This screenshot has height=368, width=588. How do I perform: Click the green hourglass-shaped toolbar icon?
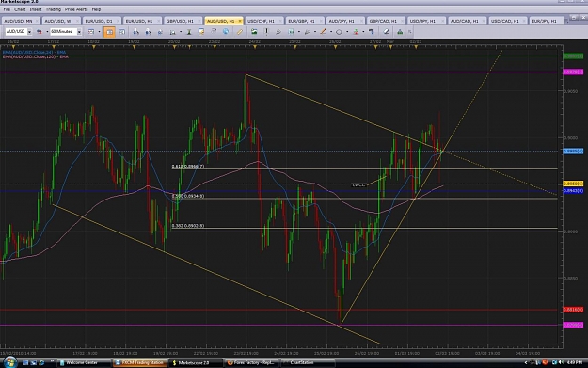tap(189, 32)
